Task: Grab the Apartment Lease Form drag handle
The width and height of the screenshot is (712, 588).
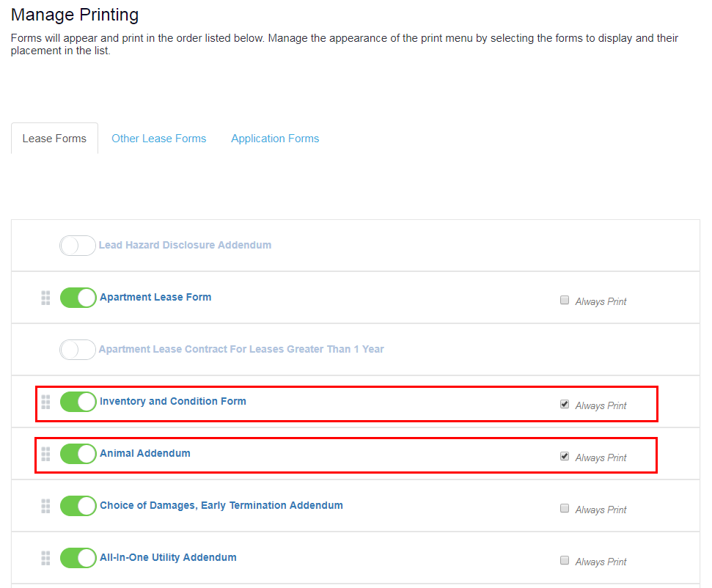Action: pos(45,298)
